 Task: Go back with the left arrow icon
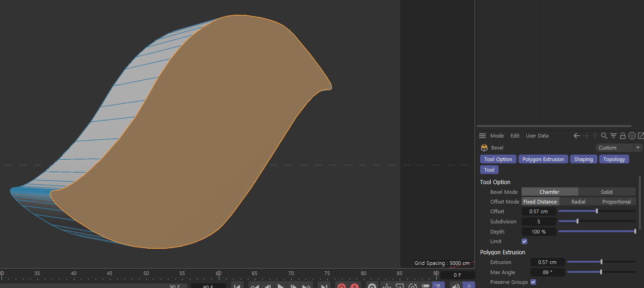pos(577,136)
